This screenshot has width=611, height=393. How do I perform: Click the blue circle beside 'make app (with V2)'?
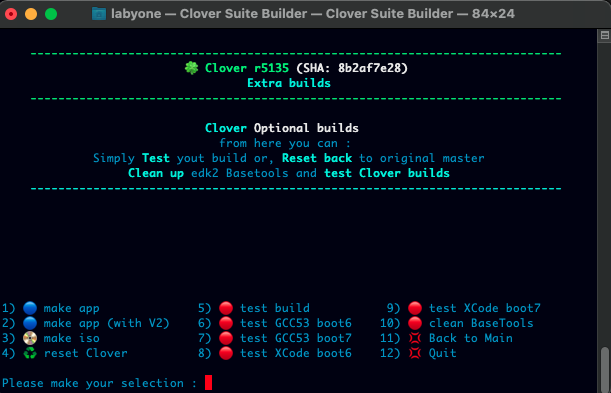(x=30, y=323)
